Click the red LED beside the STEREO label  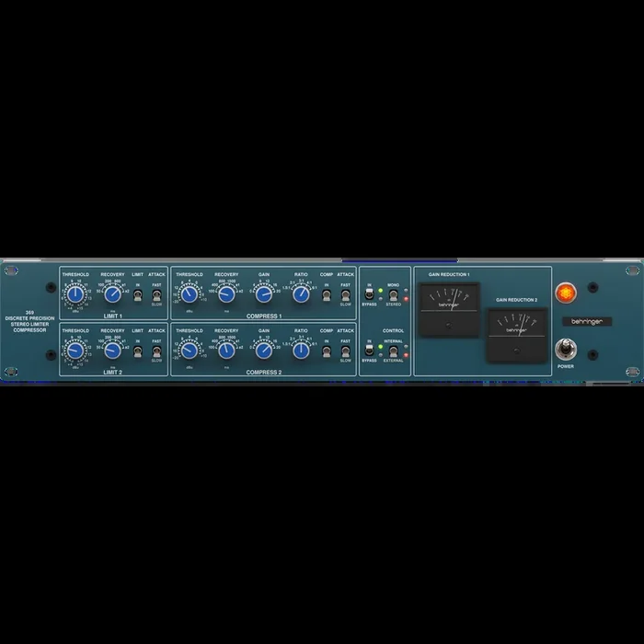click(x=406, y=299)
